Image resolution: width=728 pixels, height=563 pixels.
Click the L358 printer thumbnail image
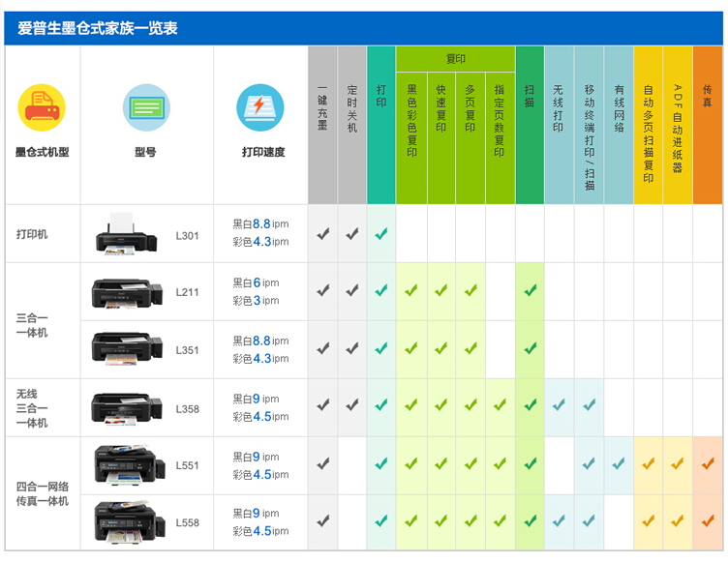127,408
